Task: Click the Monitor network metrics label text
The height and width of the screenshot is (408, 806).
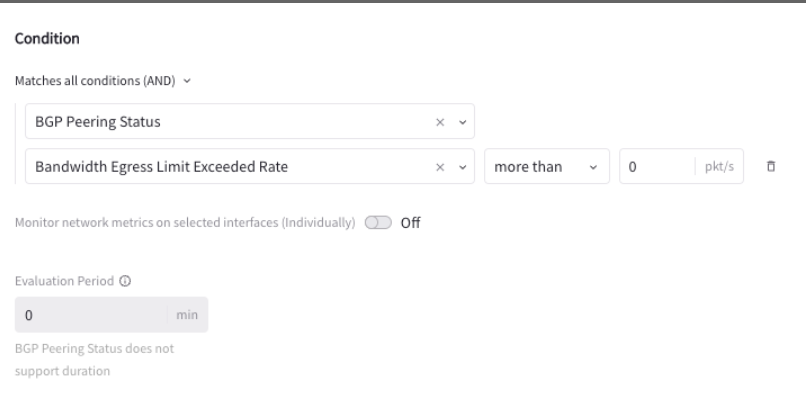Action: (185, 223)
